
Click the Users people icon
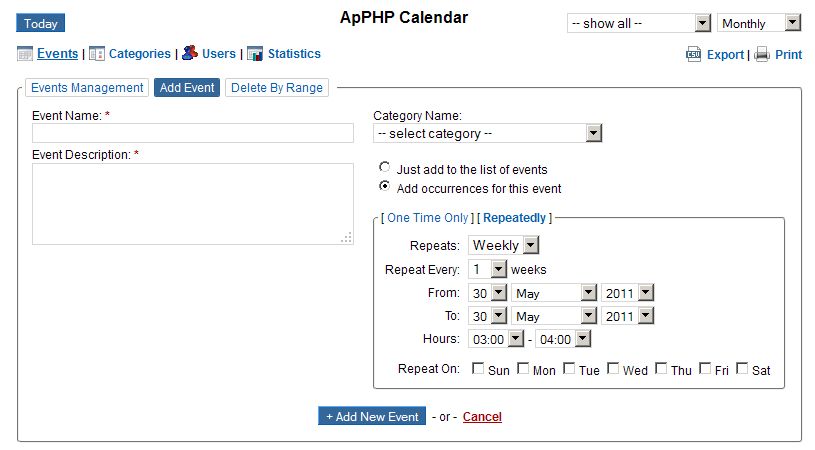(x=189, y=54)
